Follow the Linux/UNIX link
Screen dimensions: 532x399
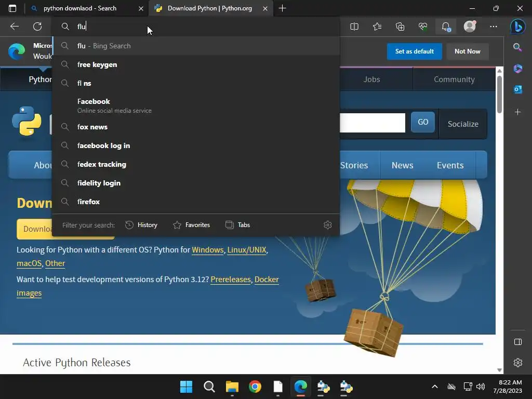247,250
